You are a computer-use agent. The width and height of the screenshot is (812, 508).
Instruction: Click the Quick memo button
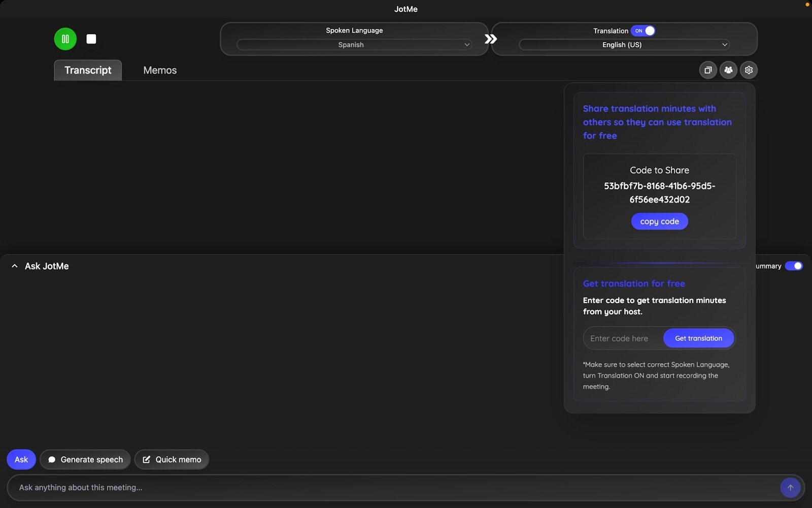tap(172, 459)
